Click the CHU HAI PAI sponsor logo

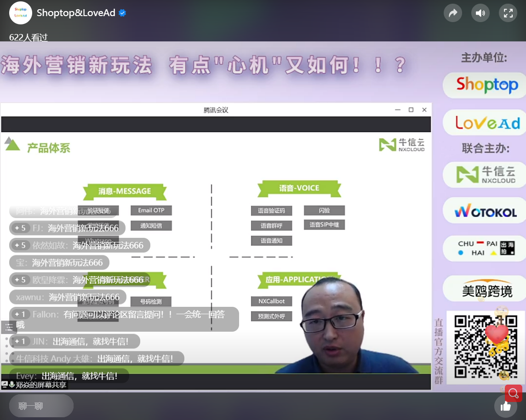click(x=486, y=248)
